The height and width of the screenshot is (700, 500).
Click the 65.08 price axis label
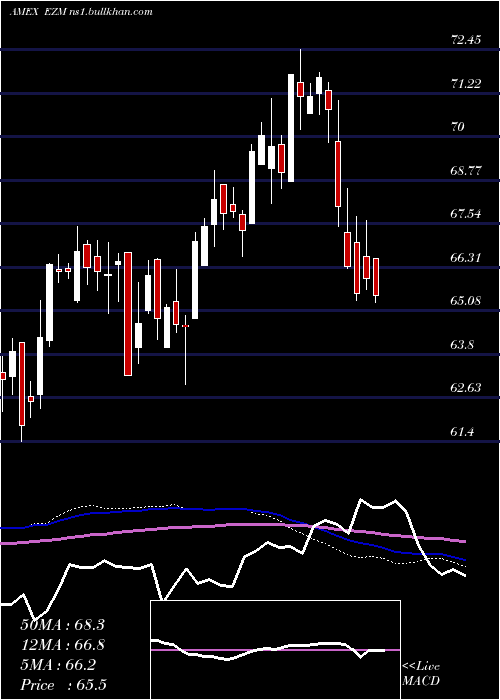[x=466, y=301]
